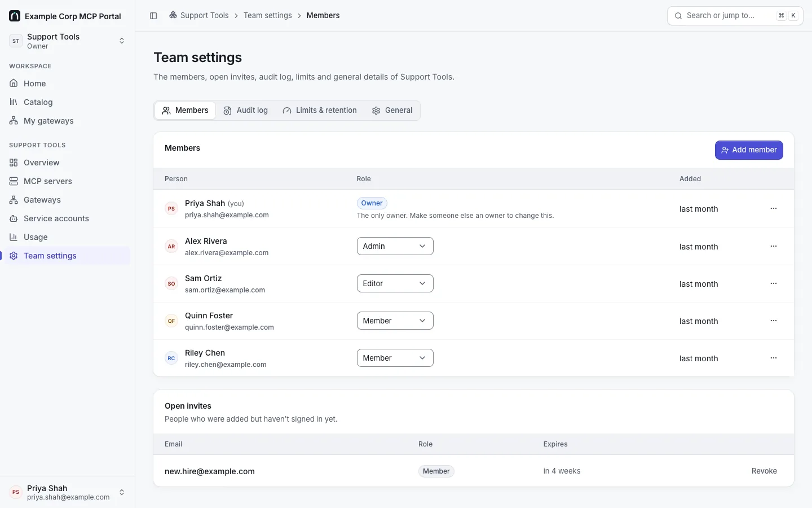Click Quinn Foster's QF avatar
Image resolution: width=812 pixels, height=508 pixels.
(171, 321)
